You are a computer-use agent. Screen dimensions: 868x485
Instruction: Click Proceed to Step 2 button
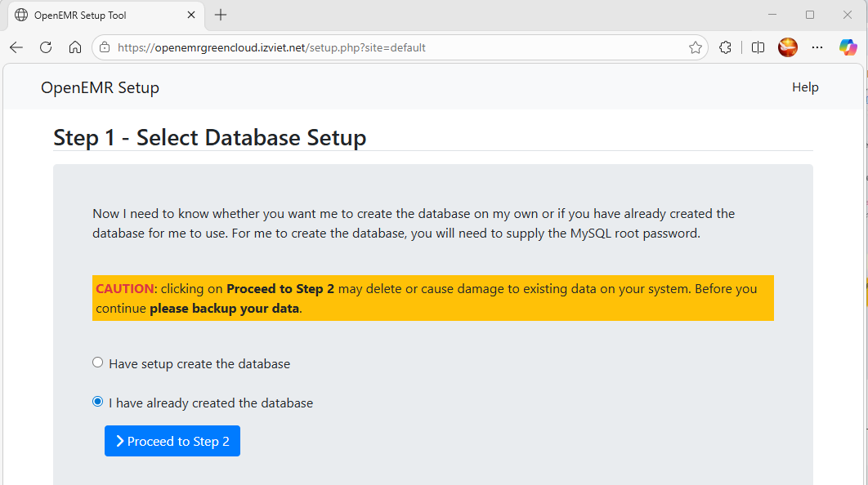click(x=172, y=441)
